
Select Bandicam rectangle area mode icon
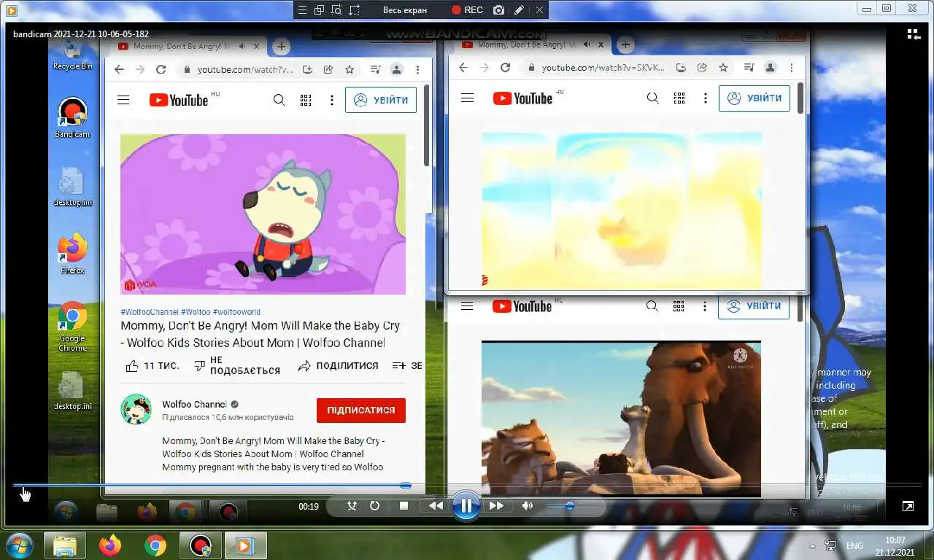point(355,10)
